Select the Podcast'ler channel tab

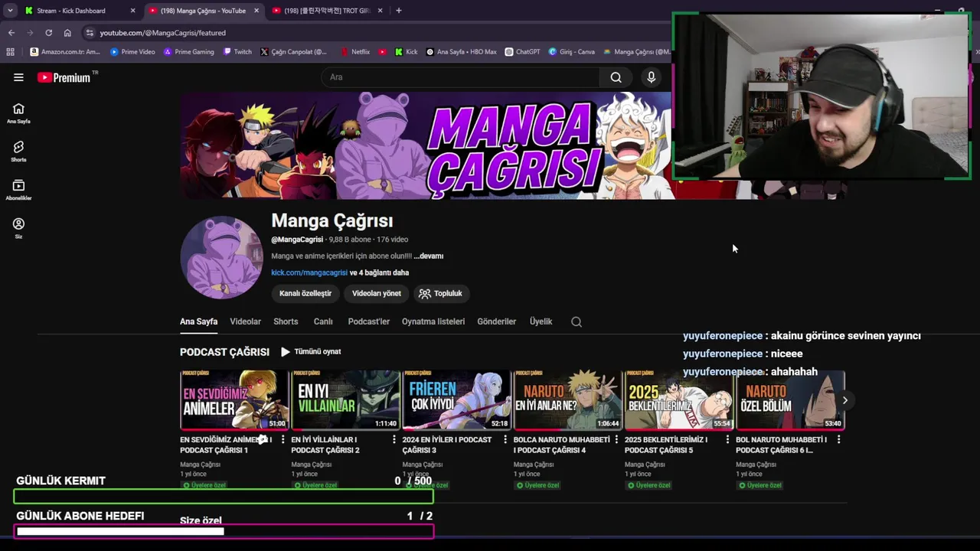(369, 322)
